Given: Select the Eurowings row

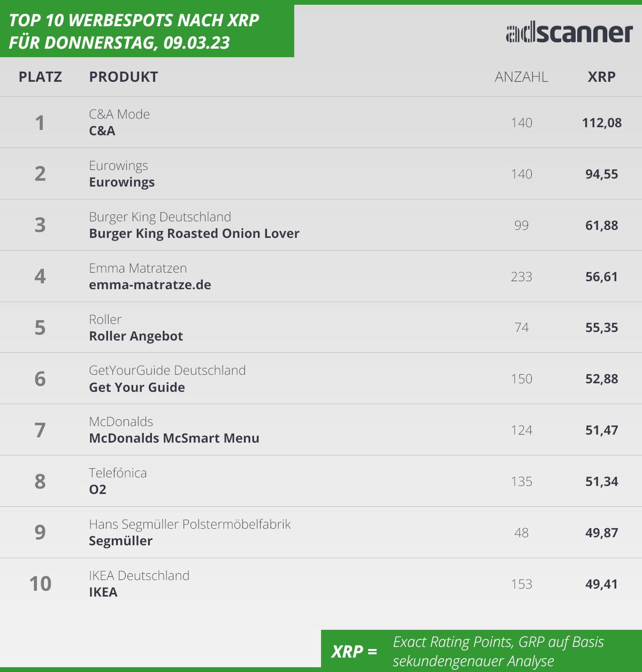Looking at the screenshot, I should pos(321,174).
